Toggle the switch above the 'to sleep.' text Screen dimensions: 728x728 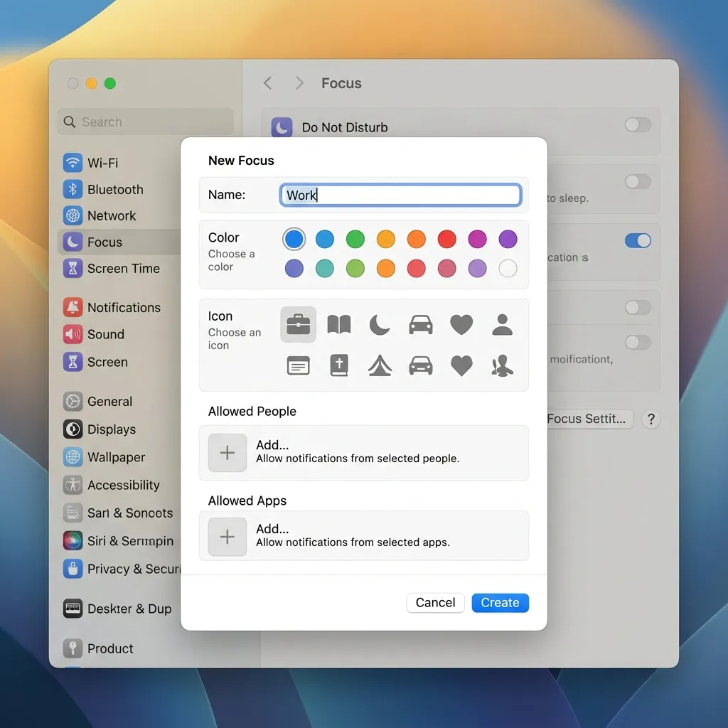pyautogui.click(x=638, y=181)
